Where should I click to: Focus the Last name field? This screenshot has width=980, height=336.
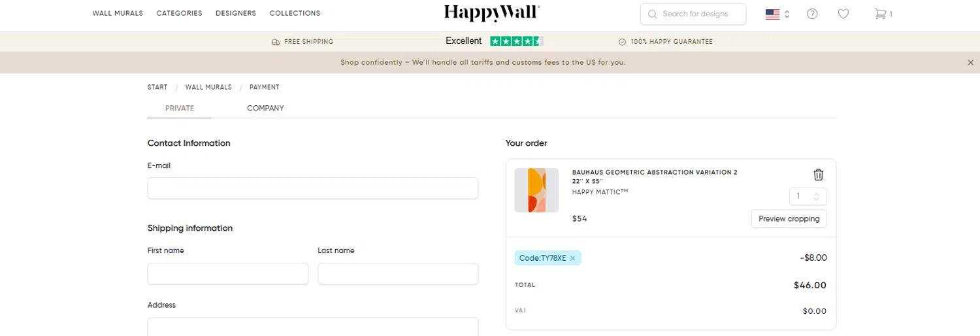pyautogui.click(x=398, y=274)
